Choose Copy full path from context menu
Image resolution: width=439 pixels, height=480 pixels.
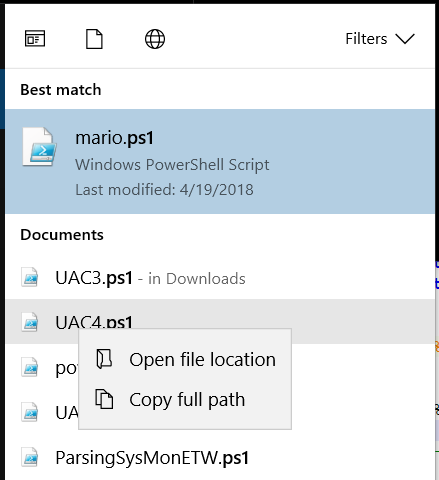click(x=185, y=399)
